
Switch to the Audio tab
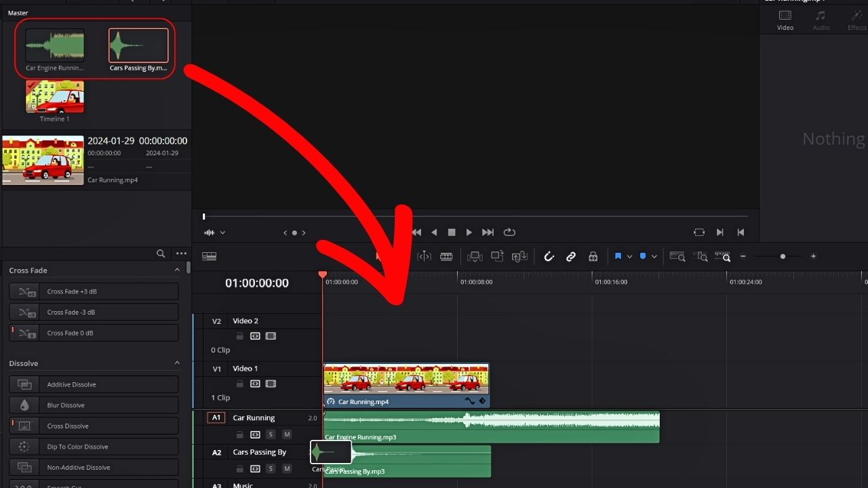click(821, 19)
